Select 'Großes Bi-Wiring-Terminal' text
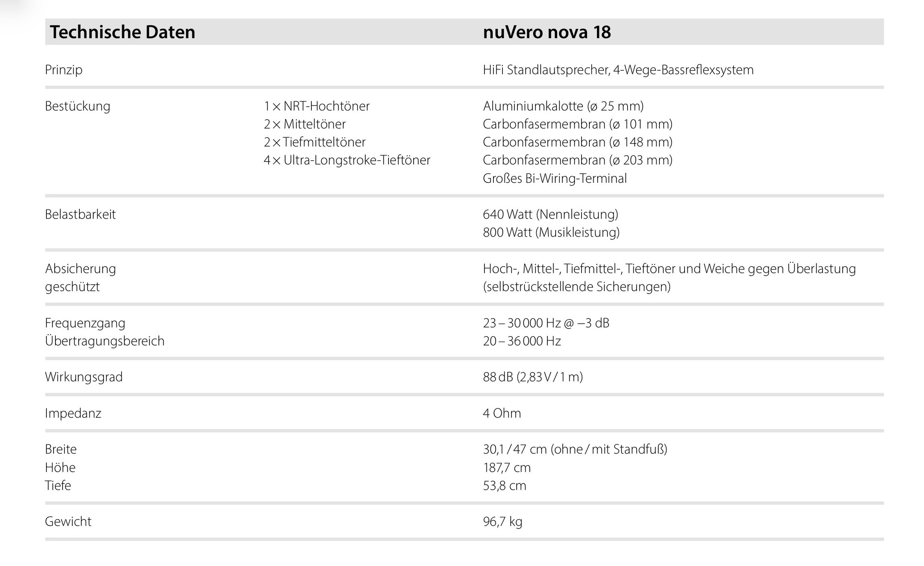Viewport: 924px width, 566px height. (554, 178)
